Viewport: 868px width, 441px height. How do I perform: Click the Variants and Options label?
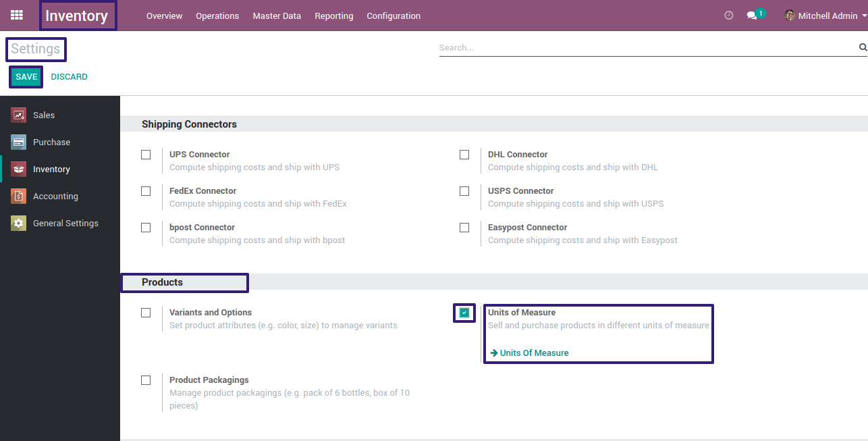click(211, 313)
